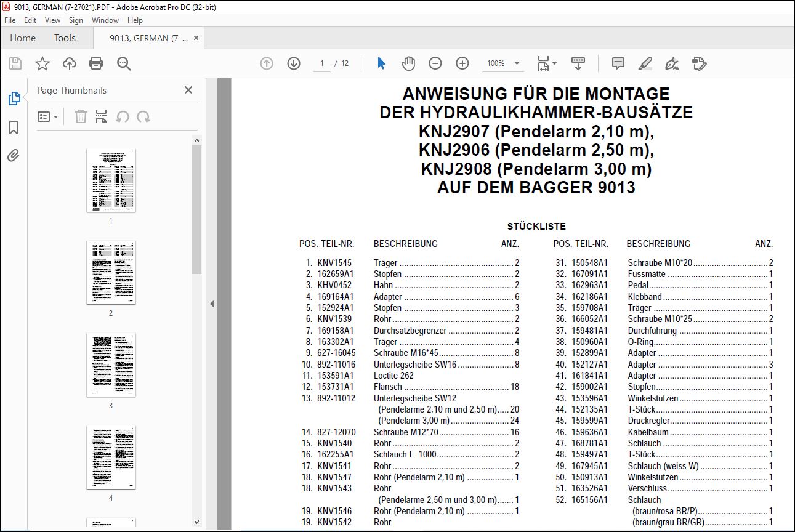This screenshot has width=795, height=532.
Task: Open the Page Thumbnails sidebar icon
Action: [x=14, y=99]
